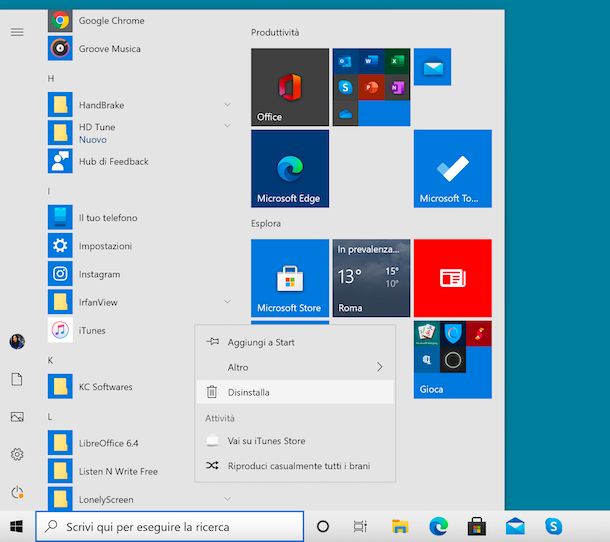Open File Explorer from the taskbar
The height and width of the screenshot is (542, 610).
pyautogui.click(x=400, y=526)
